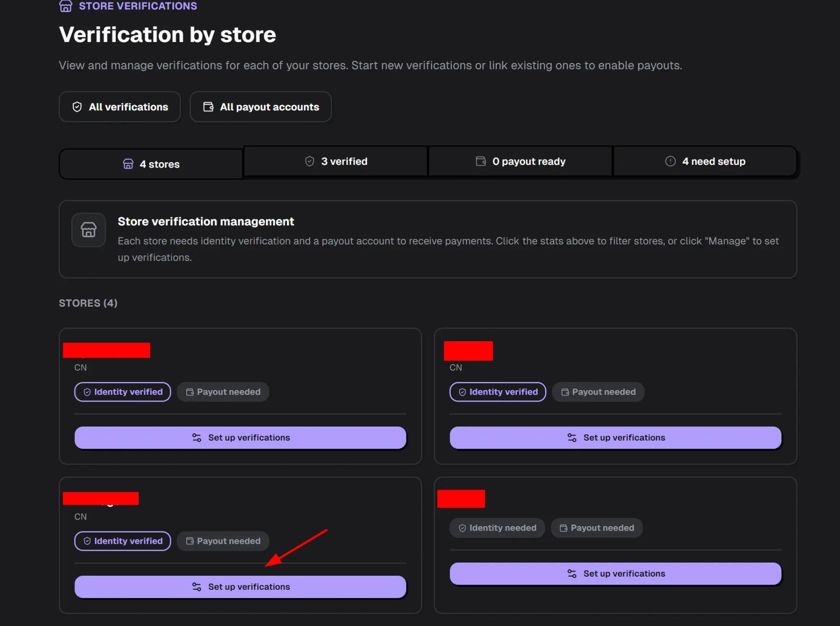Click the storefront icon in management info box
This screenshot has height=626, width=840.
click(89, 230)
